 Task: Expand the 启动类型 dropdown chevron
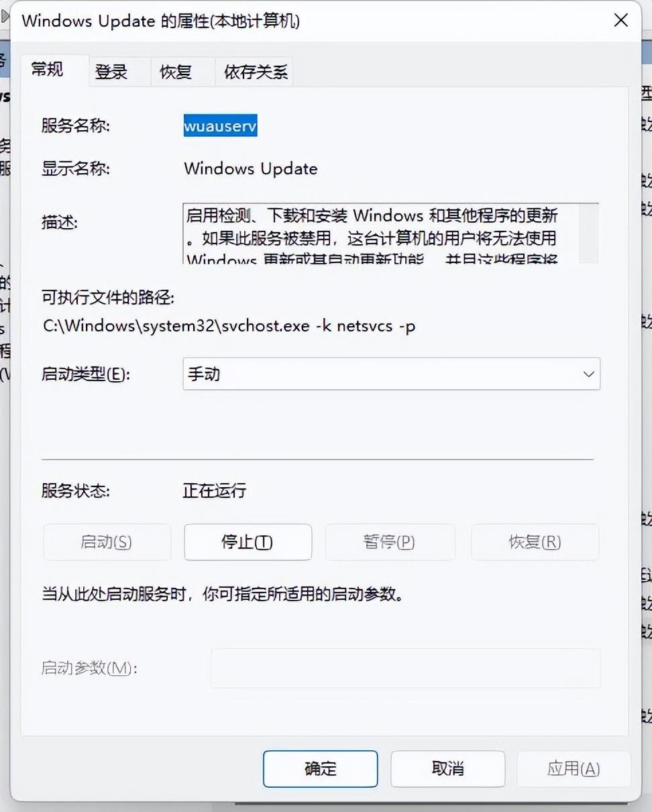[x=588, y=374]
